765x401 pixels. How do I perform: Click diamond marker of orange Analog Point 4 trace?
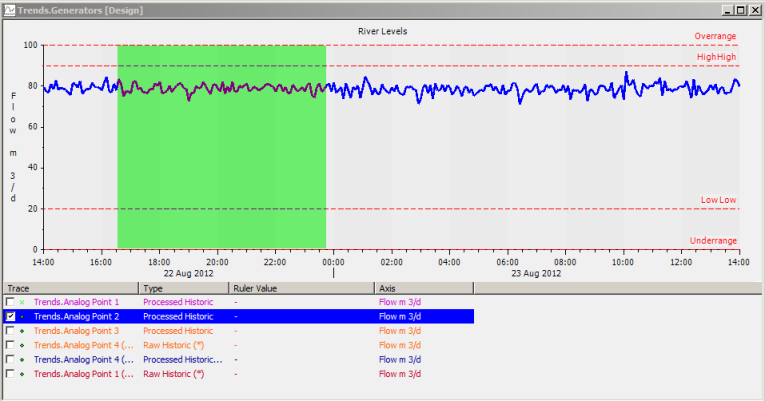pos(23,345)
